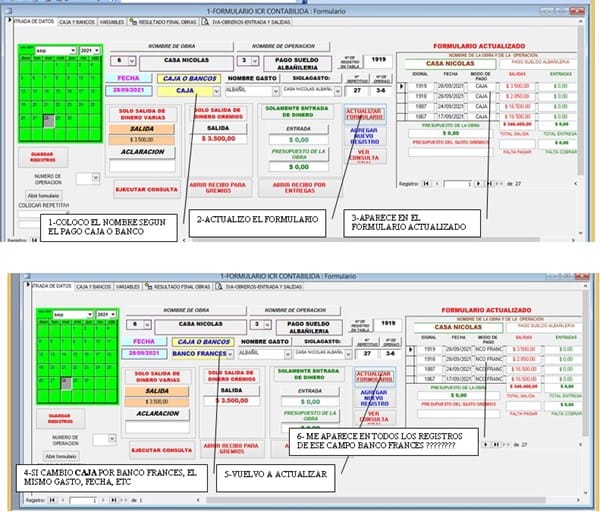Click ACLARACION text field in upper window

click(x=142, y=166)
